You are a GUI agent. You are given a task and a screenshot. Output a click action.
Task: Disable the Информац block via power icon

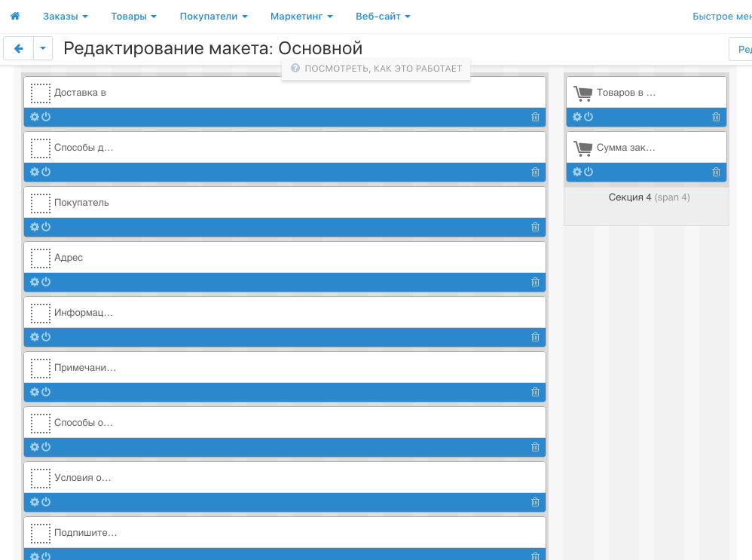(x=46, y=337)
